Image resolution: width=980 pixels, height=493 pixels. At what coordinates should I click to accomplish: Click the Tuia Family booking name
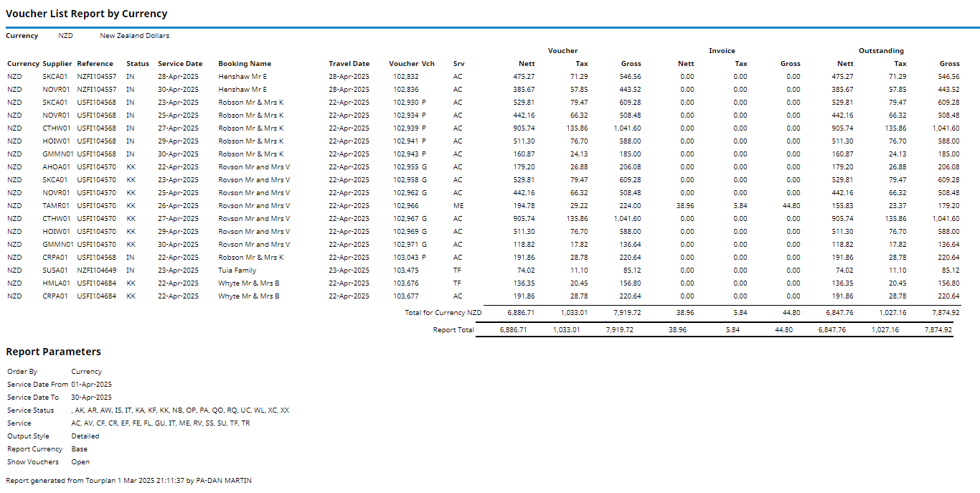pos(237,271)
